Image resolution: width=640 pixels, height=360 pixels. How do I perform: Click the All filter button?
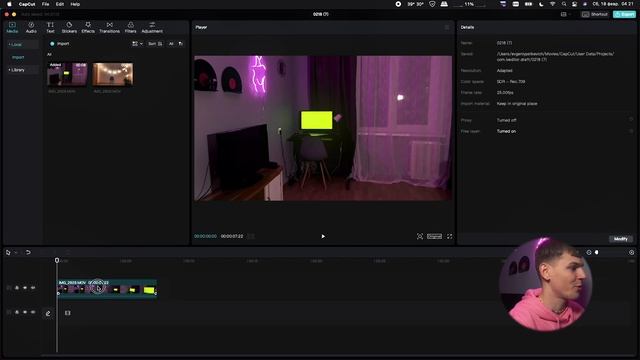coord(171,44)
